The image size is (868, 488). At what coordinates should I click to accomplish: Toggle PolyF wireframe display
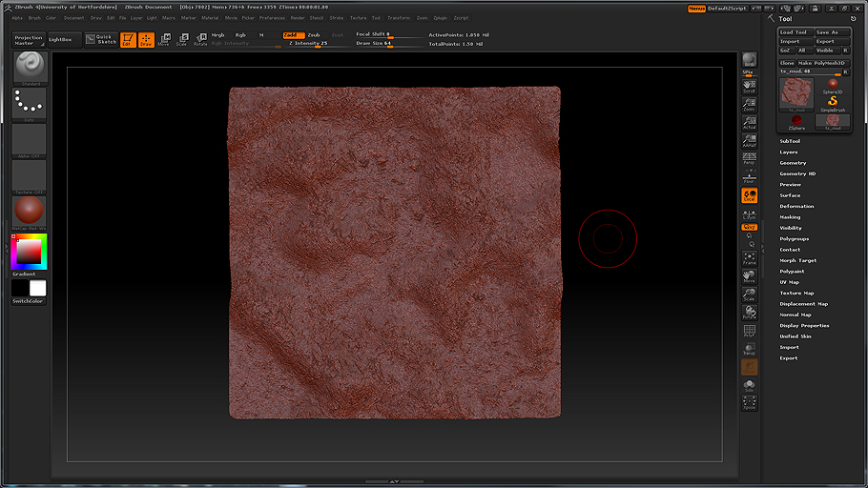pos(749,331)
